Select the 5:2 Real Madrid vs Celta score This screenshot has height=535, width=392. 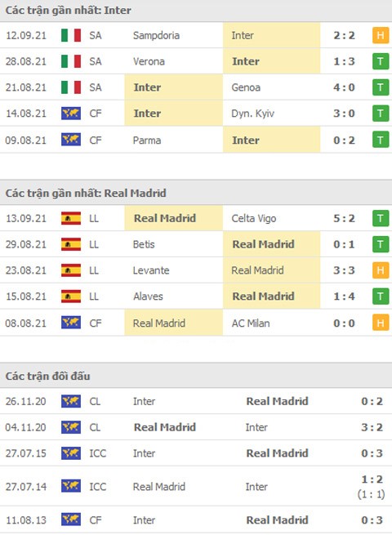(x=344, y=218)
